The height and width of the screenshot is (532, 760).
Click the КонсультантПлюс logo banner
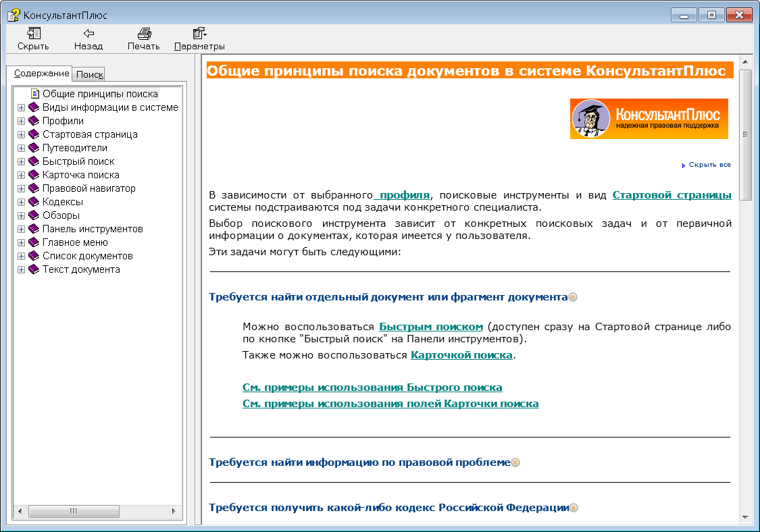tap(649, 119)
